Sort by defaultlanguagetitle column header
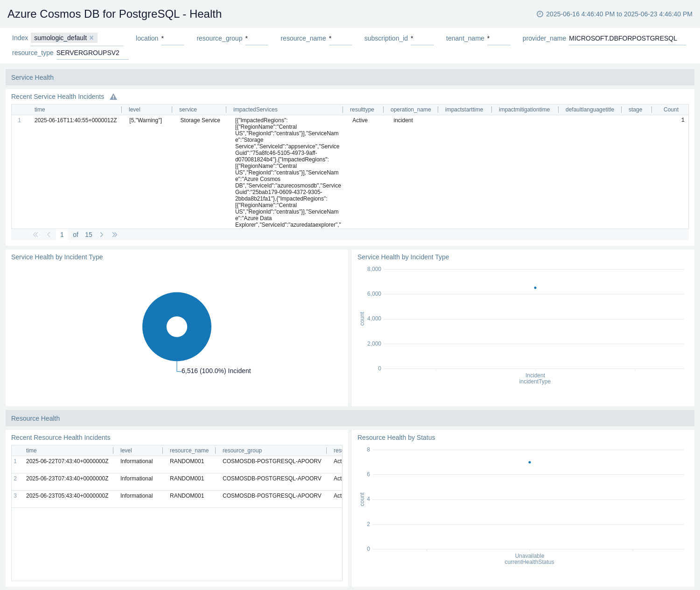Screen dimensions: 700x590 (590, 110)
